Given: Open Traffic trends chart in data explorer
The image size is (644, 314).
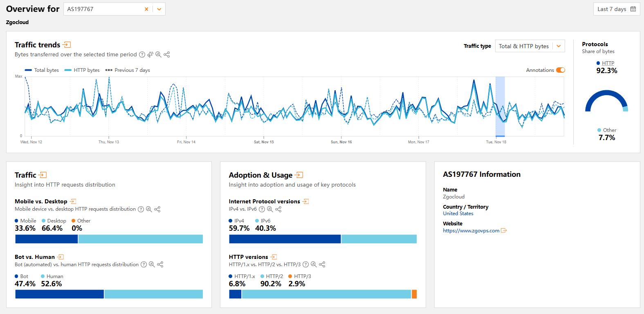Looking at the screenshot, I should point(158,55).
